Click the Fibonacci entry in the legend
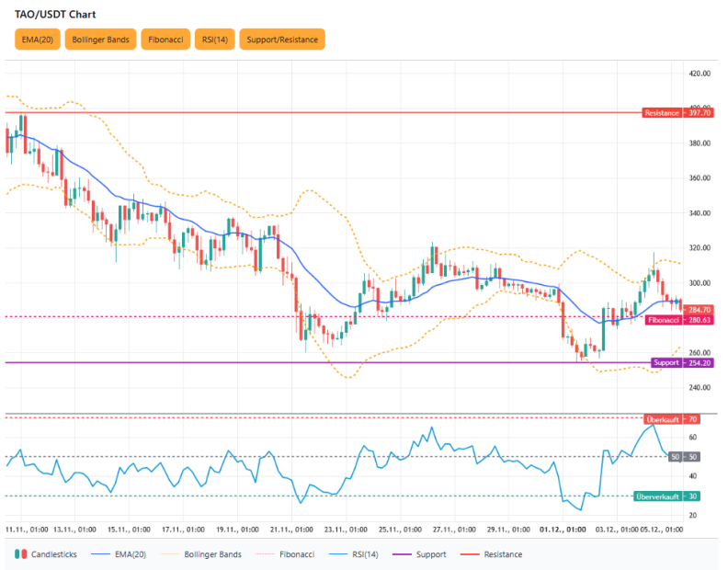728x570 pixels. tap(286, 554)
